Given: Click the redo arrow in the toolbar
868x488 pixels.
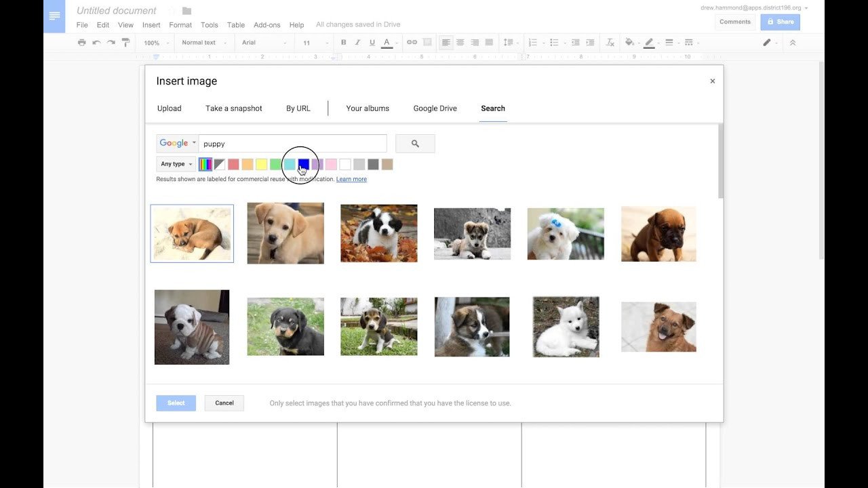Looking at the screenshot, I should 111,43.
